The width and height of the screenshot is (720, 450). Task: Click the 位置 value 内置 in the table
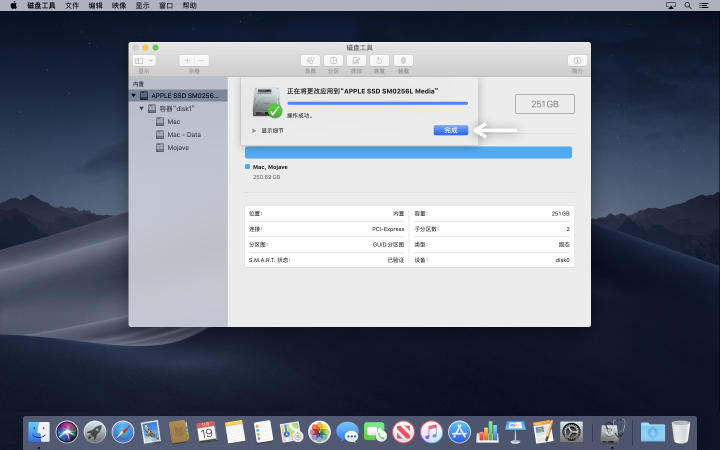tap(399, 214)
